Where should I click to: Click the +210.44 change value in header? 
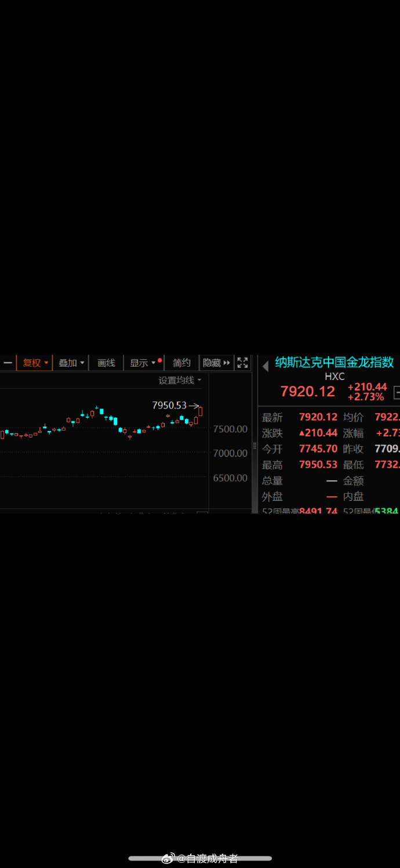pos(367,387)
